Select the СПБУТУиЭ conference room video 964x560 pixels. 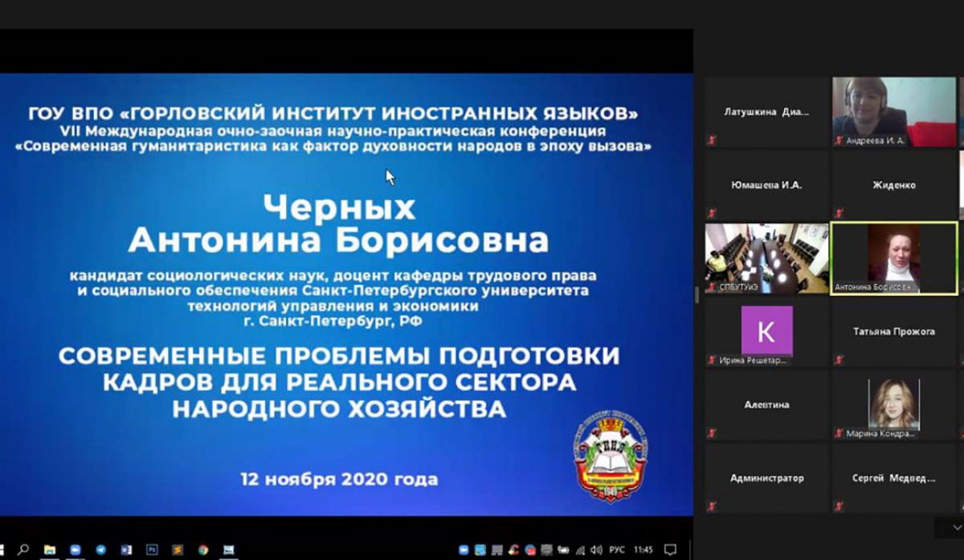(x=766, y=258)
